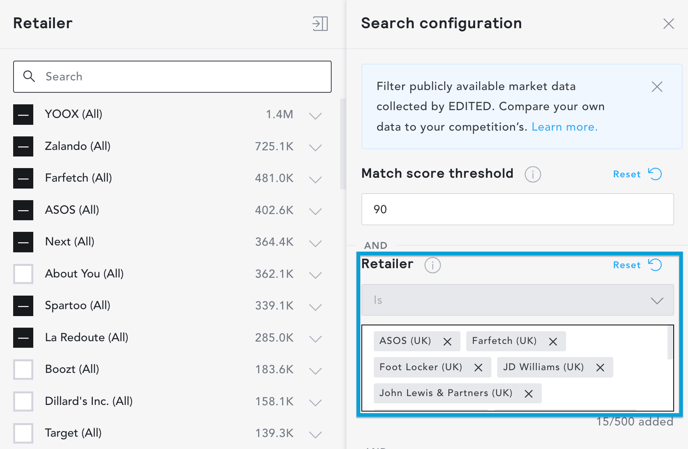Close the Search configuration panel
The height and width of the screenshot is (449, 688).
(x=668, y=24)
